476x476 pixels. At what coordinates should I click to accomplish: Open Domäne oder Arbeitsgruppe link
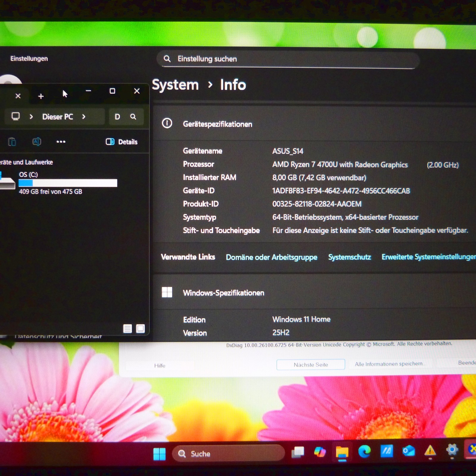pos(272,257)
